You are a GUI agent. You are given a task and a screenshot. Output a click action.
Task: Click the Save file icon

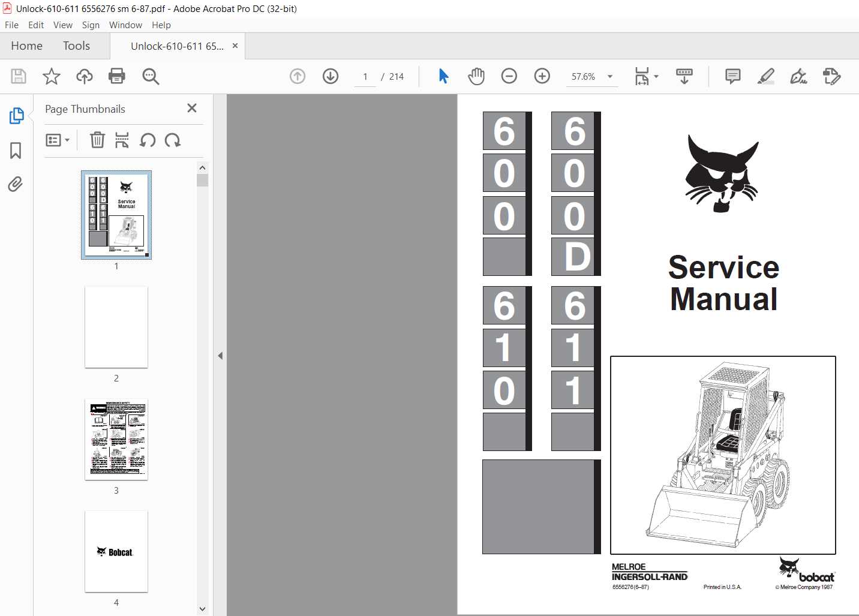coord(19,76)
